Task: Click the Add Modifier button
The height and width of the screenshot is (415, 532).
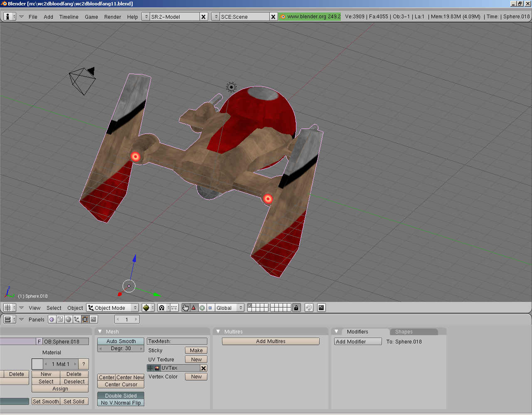Action: 358,341
